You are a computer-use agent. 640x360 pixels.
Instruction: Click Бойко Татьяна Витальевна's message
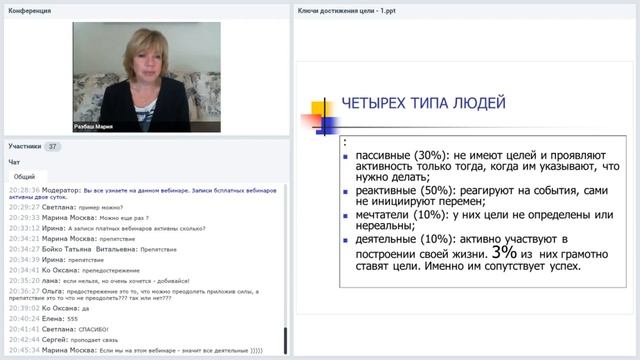click(x=93, y=249)
